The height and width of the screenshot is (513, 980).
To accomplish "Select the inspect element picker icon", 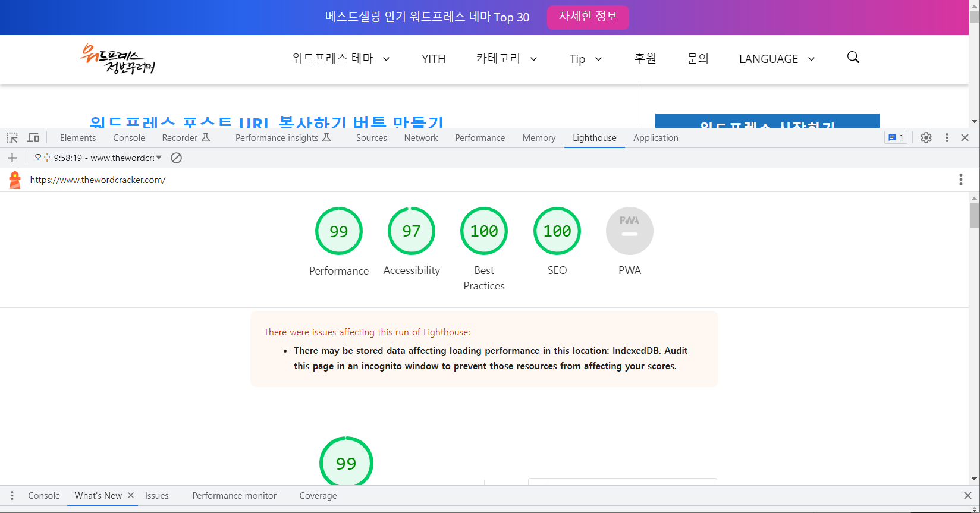I will [12, 138].
